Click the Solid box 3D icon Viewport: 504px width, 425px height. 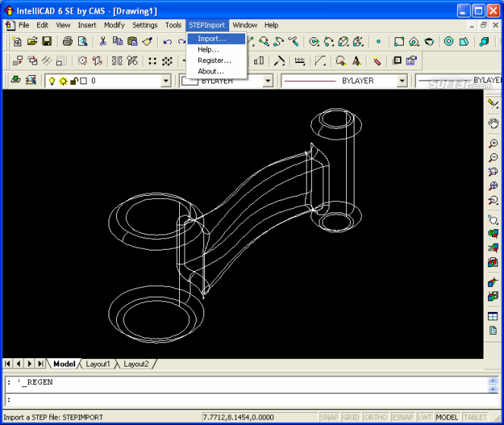484,42
